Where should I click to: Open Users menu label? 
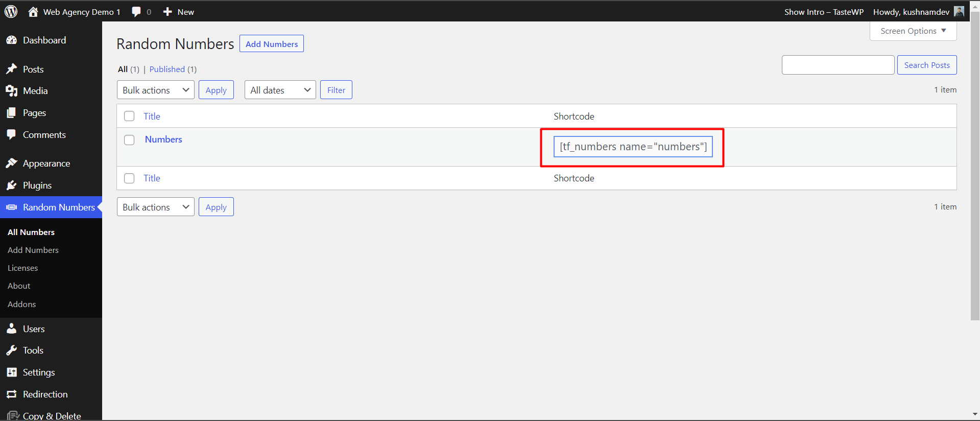pos(34,329)
